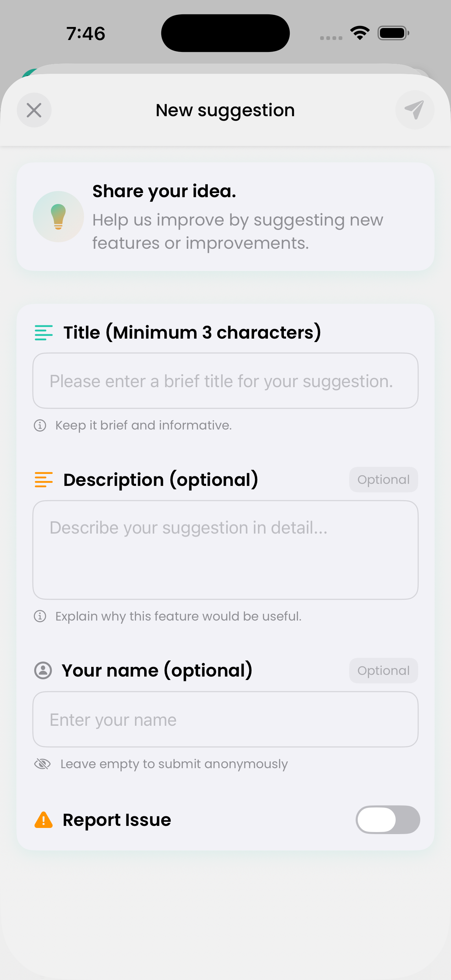This screenshot has height=980, width=451.
Task: Tap the info icon near 'Explain why'
Action: [40, 616]
